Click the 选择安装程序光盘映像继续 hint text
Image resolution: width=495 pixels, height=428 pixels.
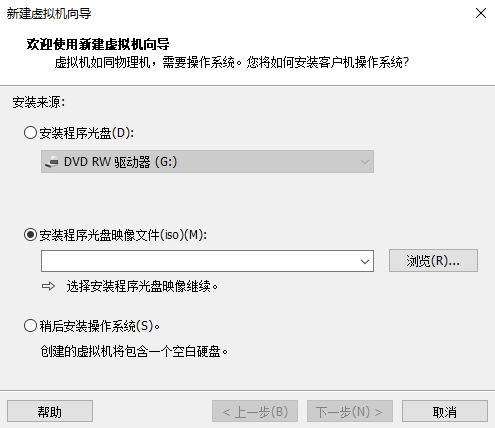click(x=142, y=286)
